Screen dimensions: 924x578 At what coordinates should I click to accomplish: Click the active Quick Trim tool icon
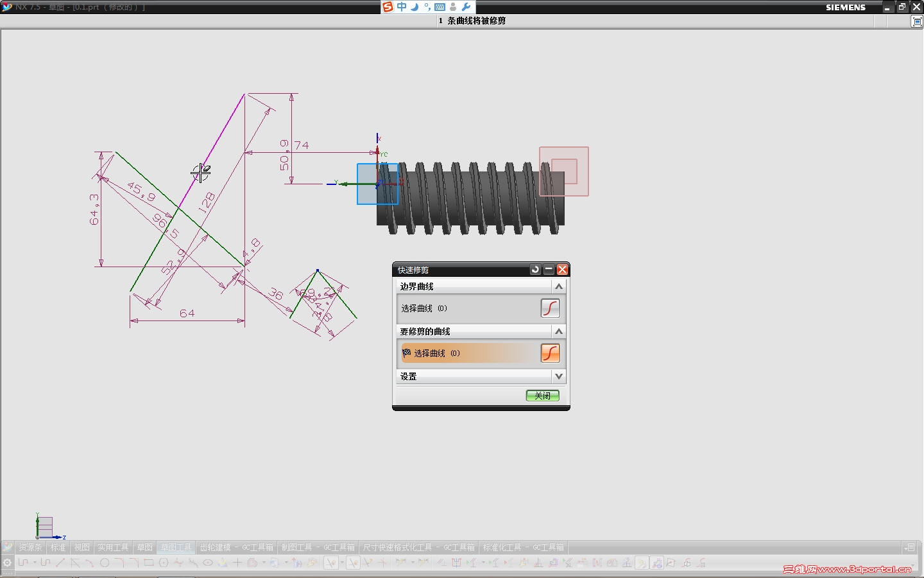tap(331, 563)
